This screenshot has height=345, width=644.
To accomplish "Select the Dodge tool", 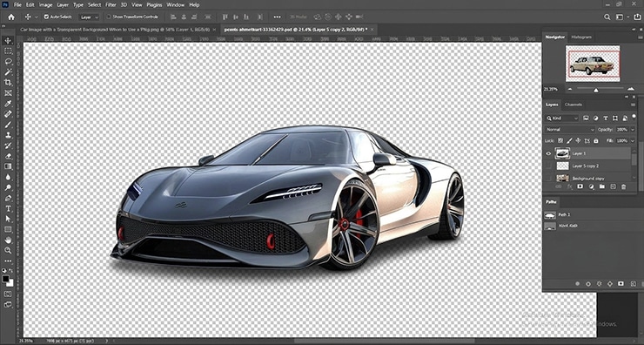I will coord(8,187).
